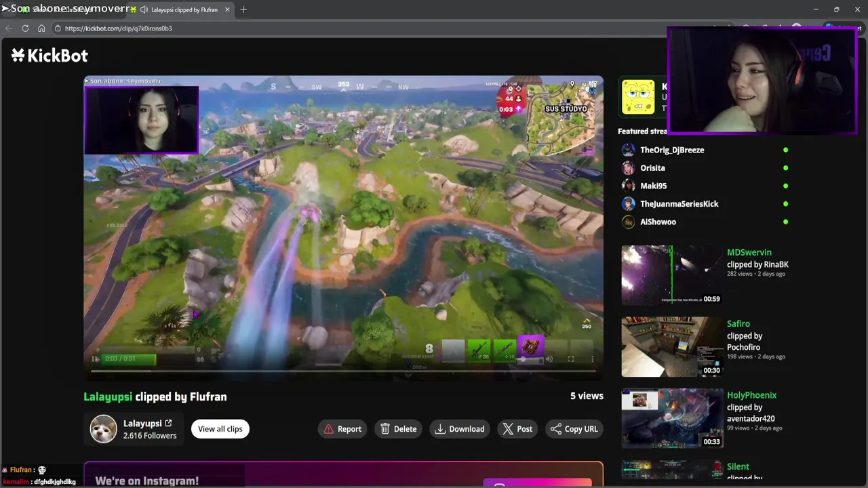
Task: Mute the video with volume icon
Action: click(549, 359)
